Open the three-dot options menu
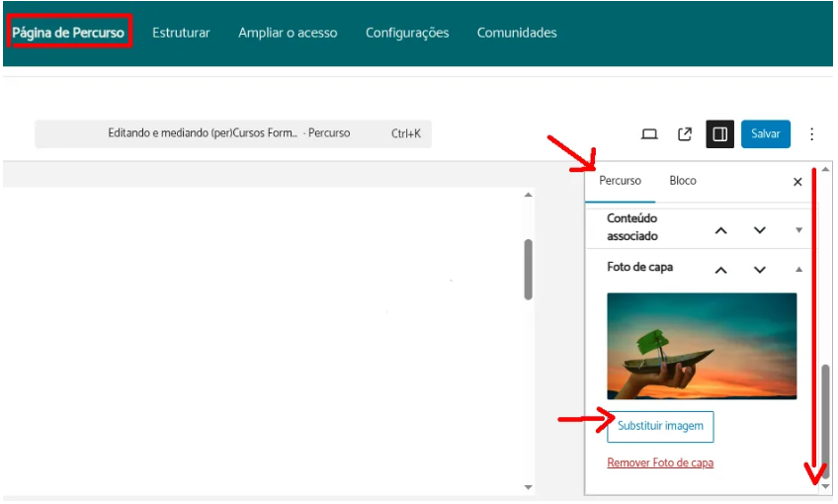This screenshot has width=838, height=504. (x=812, y=134)
